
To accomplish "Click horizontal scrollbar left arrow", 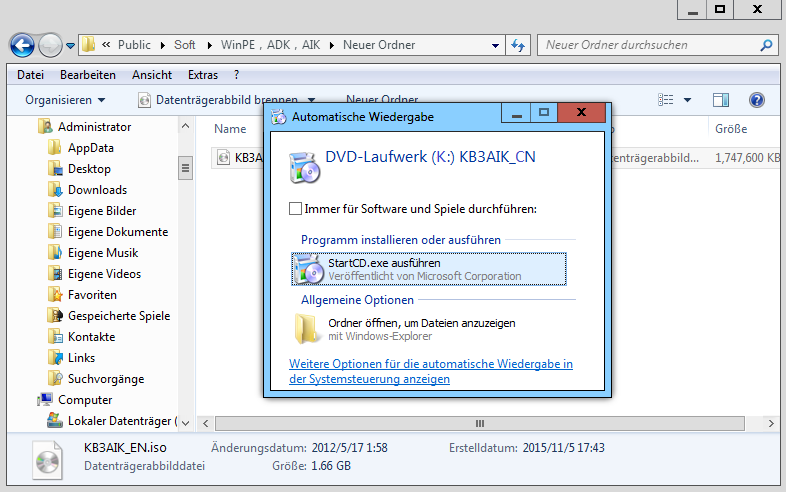I will [206, 424].
